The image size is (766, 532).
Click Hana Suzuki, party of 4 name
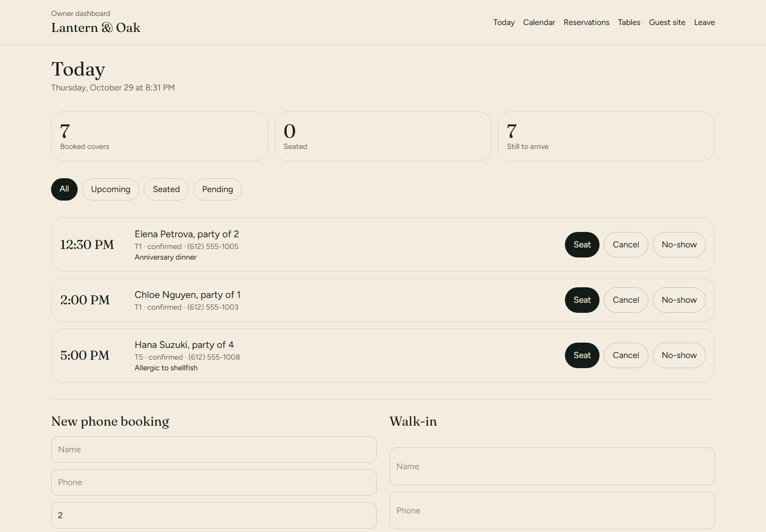point(184,345)
